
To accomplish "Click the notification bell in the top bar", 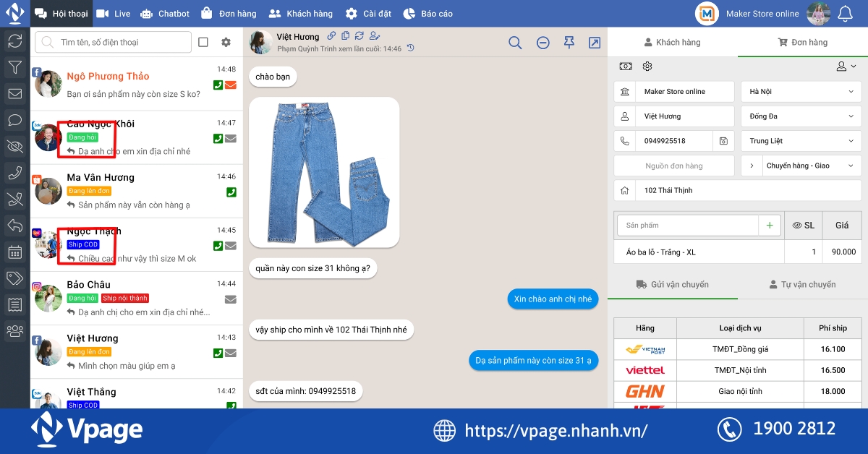I will tap(845, 12).
